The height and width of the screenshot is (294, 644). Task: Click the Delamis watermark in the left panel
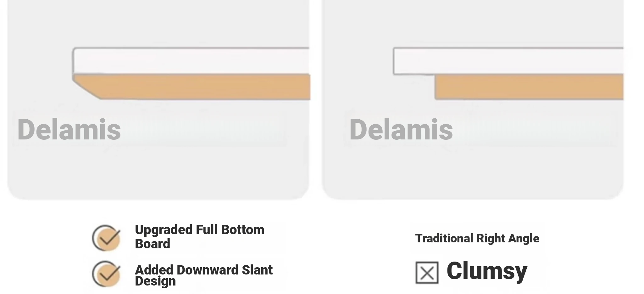69,129
